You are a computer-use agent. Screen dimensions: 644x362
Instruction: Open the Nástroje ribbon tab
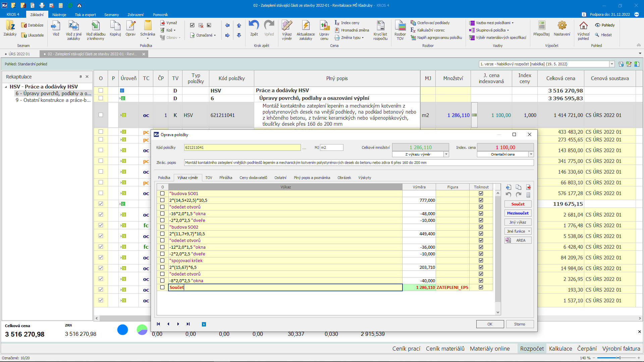(x=59, y=15)
